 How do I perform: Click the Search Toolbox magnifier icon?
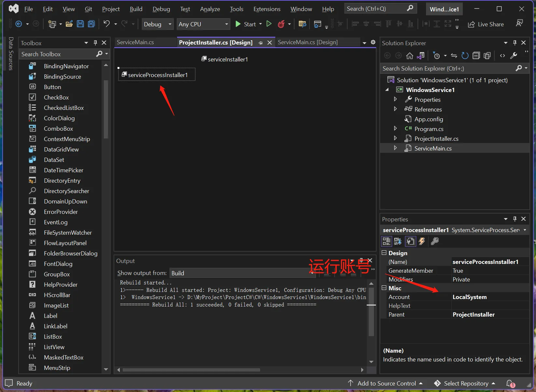pos(99,54)
